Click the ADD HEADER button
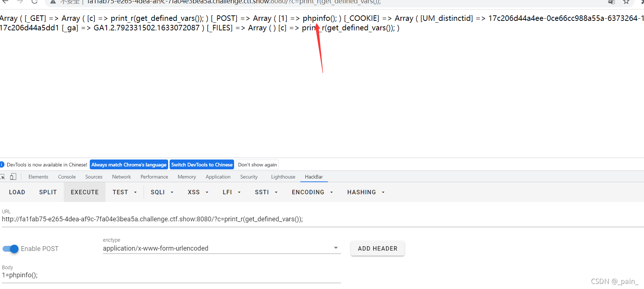Image resolution: width=644 pixels, height=289 pixels. [x=378, y=248]
